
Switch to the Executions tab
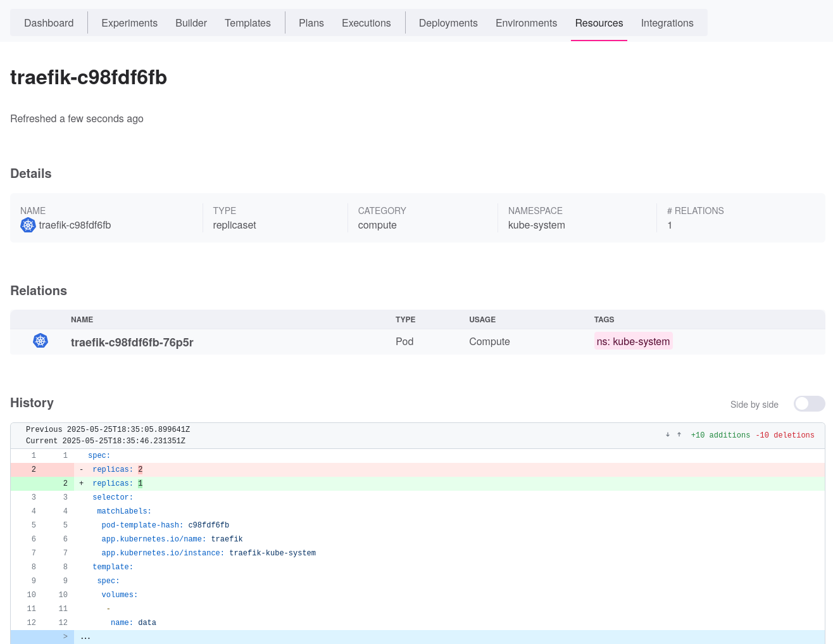[x=366, y=23]
